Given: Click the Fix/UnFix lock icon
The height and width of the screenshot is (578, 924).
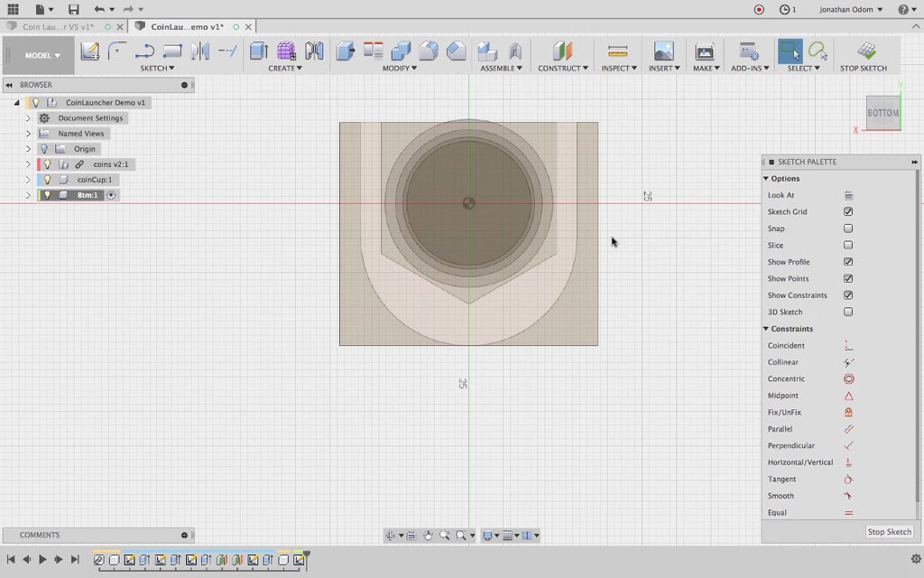Looking at the screenshot, I should pyautogui.click(x=848, y=413).
